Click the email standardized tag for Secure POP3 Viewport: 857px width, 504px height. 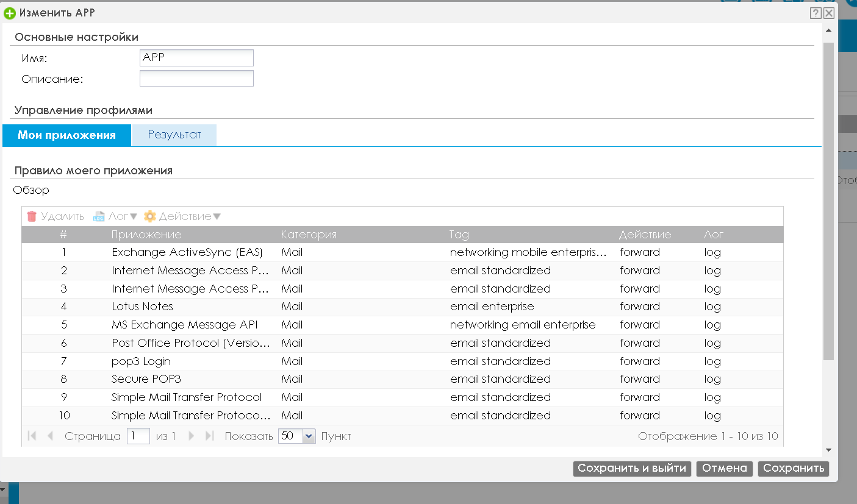click(x=500, y=379)
